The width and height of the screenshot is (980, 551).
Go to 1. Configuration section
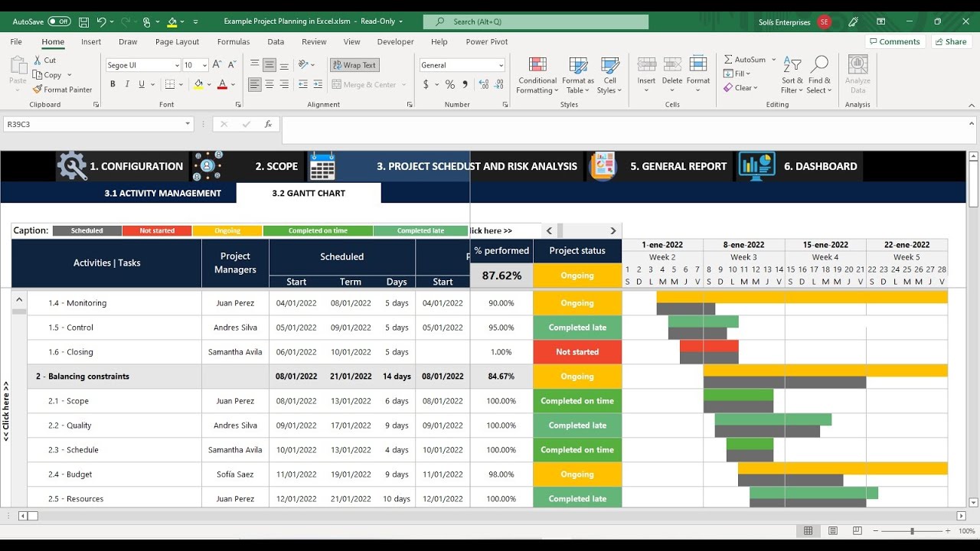tap(136, 166)
